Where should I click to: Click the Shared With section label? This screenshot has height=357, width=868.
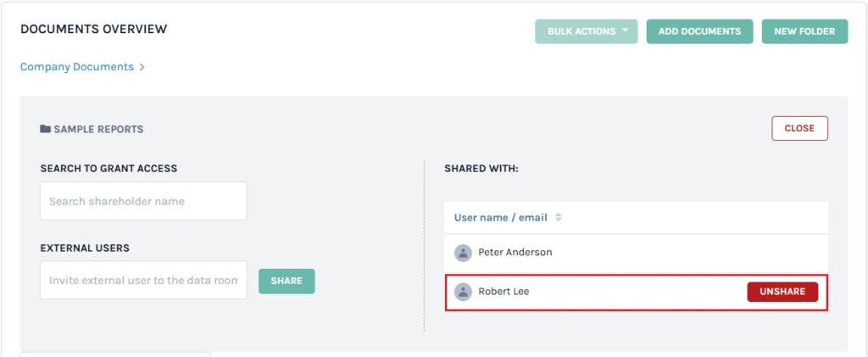(481, 169)
